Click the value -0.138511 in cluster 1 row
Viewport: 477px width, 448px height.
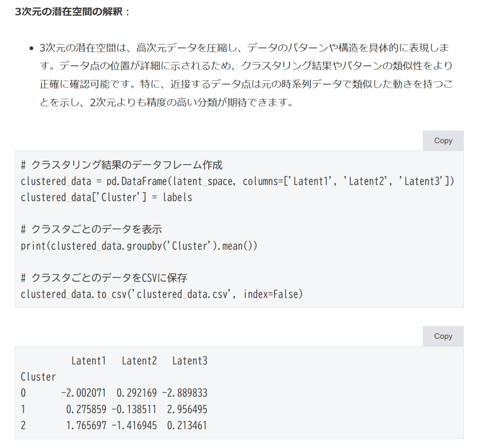click(x=134, y=409)
